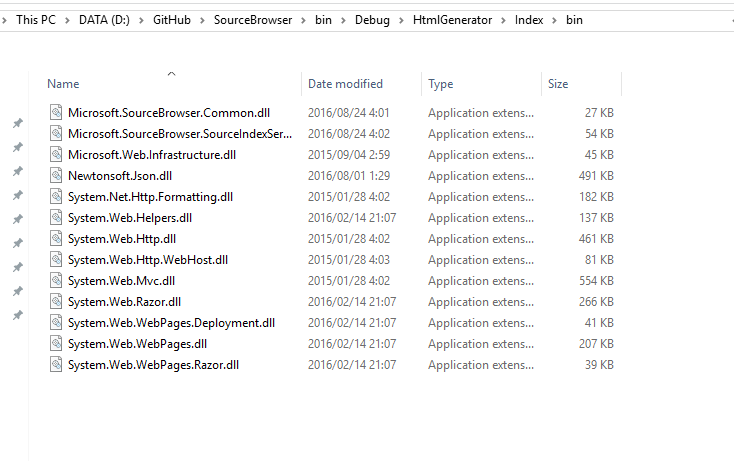Open HtmlGenerator folder from breadcrumb
The width and height of the screenshot is (734, 461).
tap(452, 20)
